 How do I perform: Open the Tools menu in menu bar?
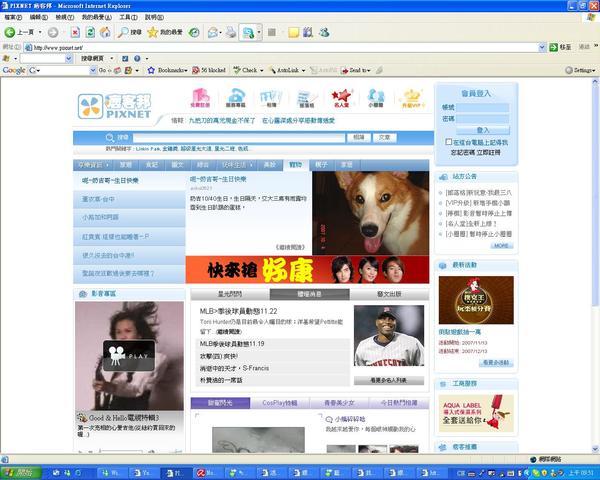(128, 17)
